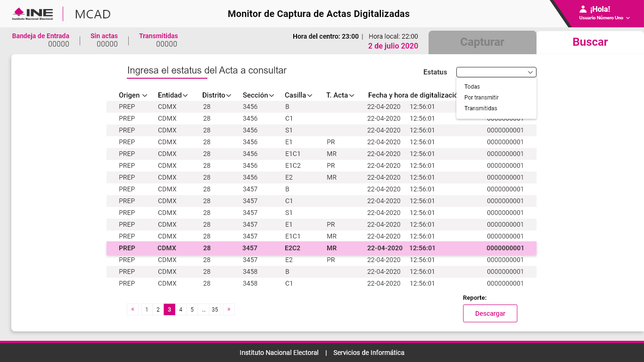Switch to the Capturar tab

pyautogui.click(x=482, y=42)
